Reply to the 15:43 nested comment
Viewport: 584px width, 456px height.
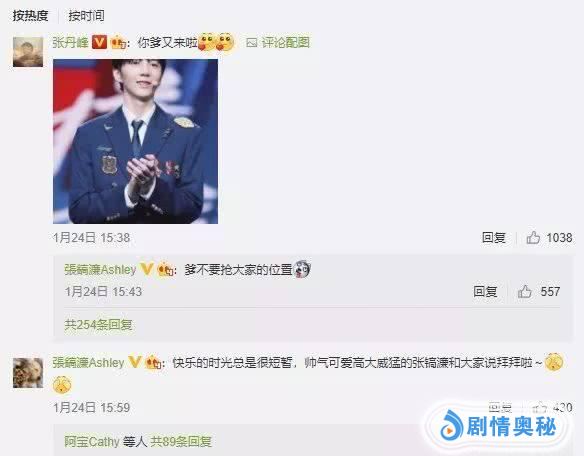[485, 291]
